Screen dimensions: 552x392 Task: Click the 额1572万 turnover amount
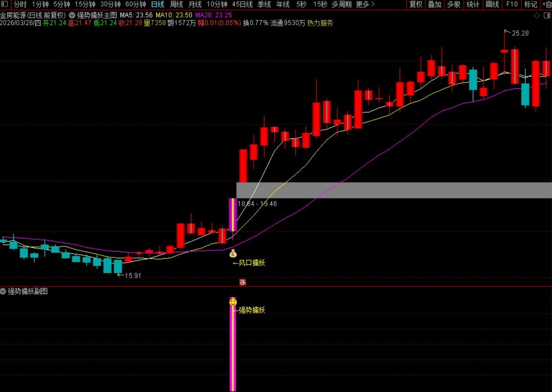pos(182,23)
